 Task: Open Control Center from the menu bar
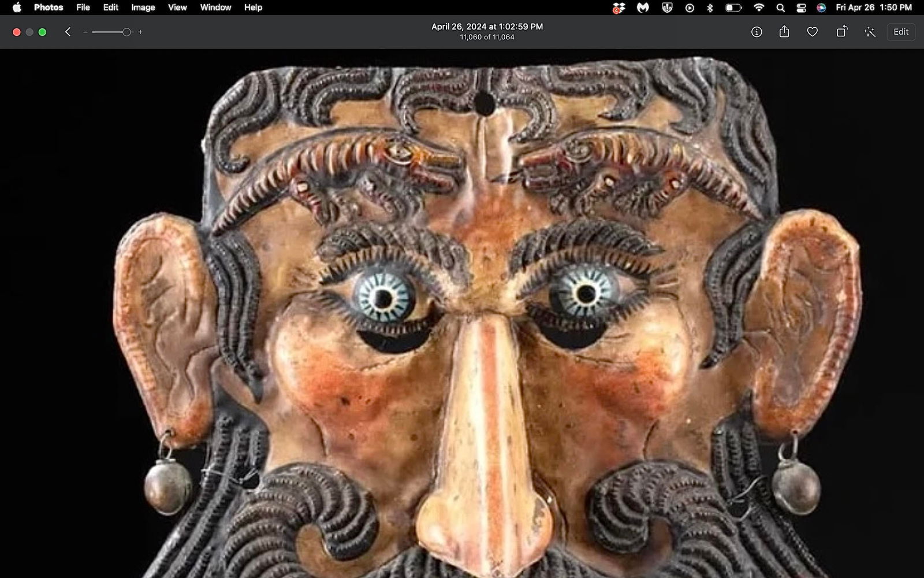[x=800, y=8]
